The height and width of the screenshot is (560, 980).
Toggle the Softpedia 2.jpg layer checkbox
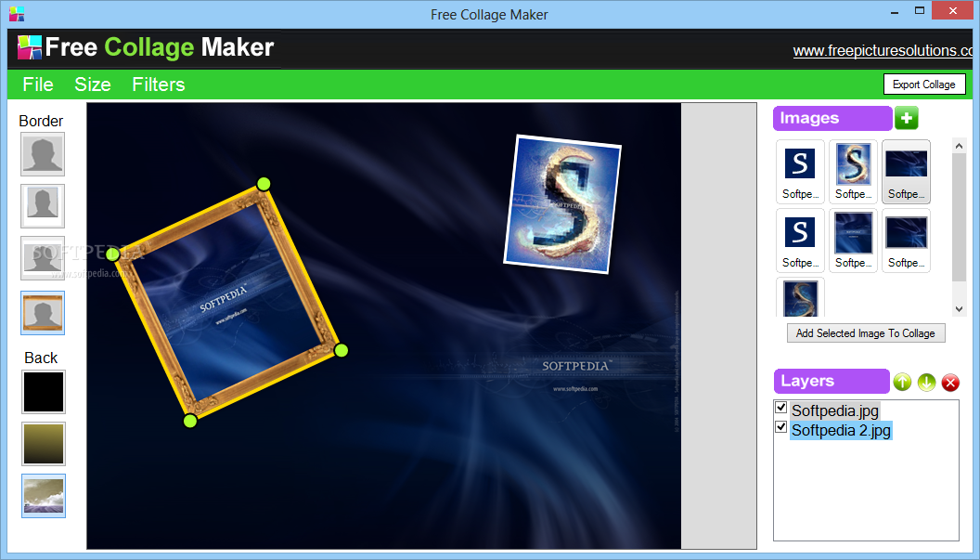coord(780,426)
